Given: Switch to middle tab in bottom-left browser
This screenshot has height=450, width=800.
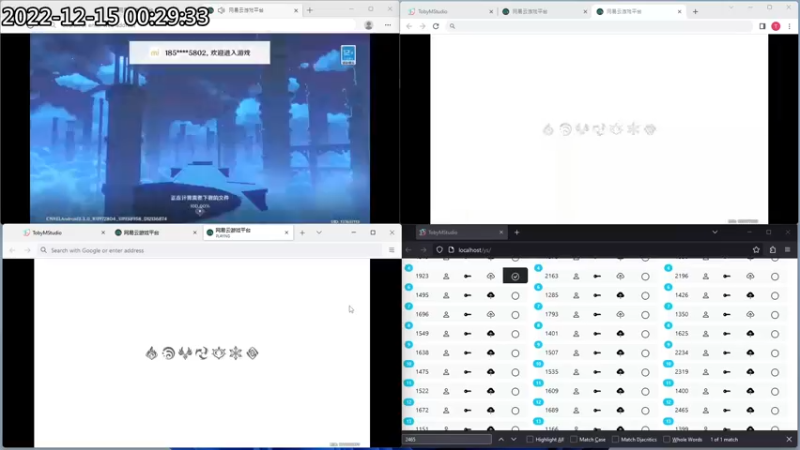Looking at the screenshot, I should click(x=155, y=232).
